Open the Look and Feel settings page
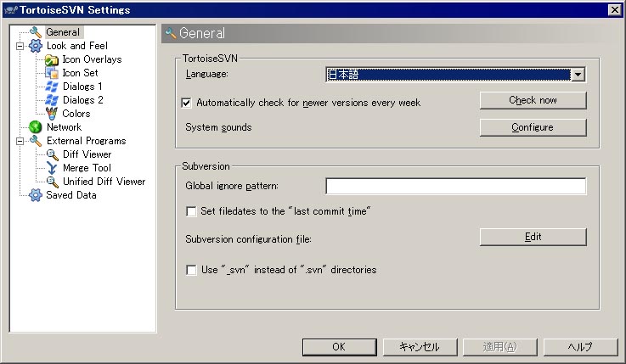The image size is (626, 364). tap(77, 46)
